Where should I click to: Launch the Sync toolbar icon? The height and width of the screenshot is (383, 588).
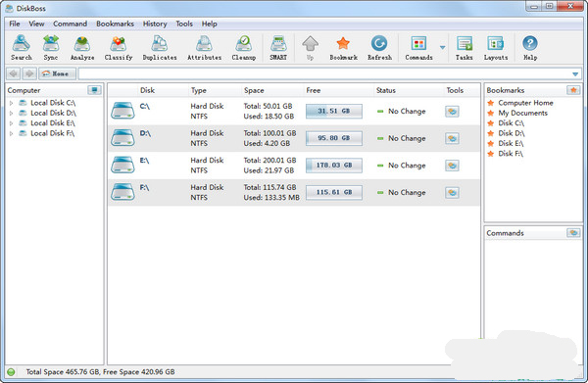[51, 48]
